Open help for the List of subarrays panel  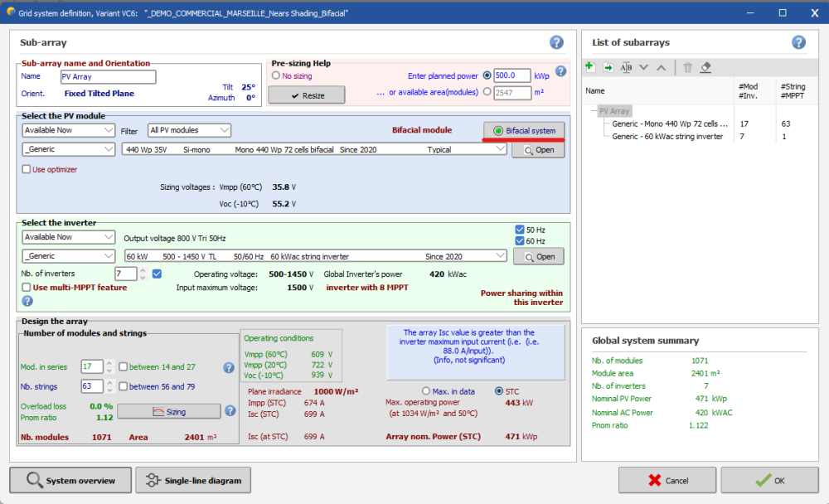798,42
